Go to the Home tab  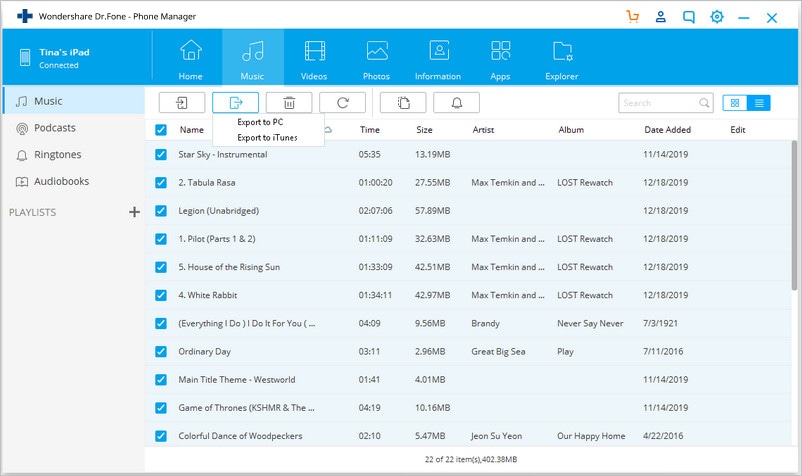(x=190, y=59)
